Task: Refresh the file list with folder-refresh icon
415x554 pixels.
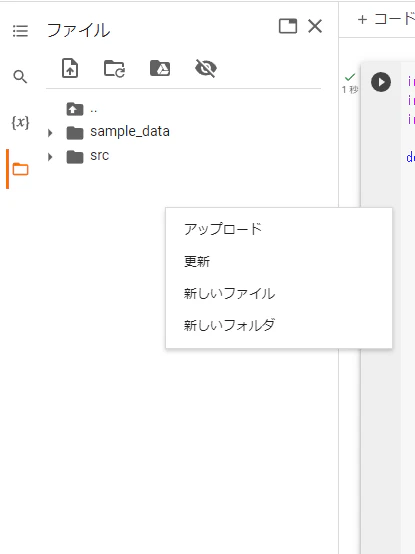Action: (114, 68)
